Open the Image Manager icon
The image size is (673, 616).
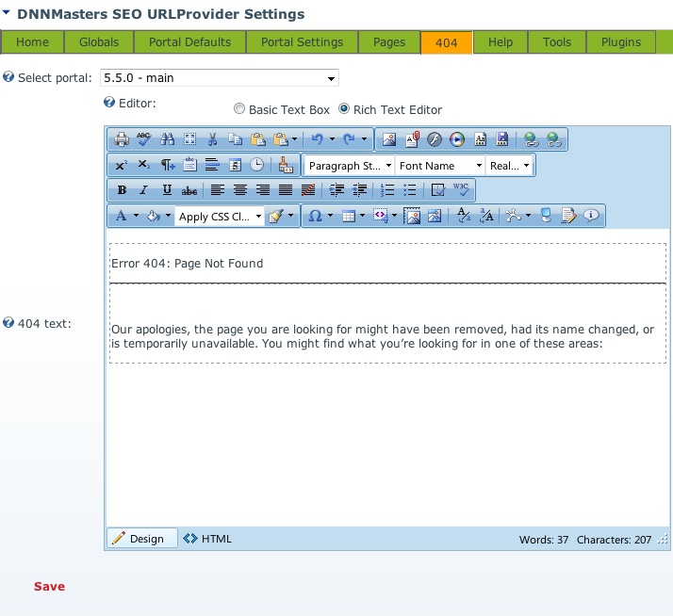389,139
